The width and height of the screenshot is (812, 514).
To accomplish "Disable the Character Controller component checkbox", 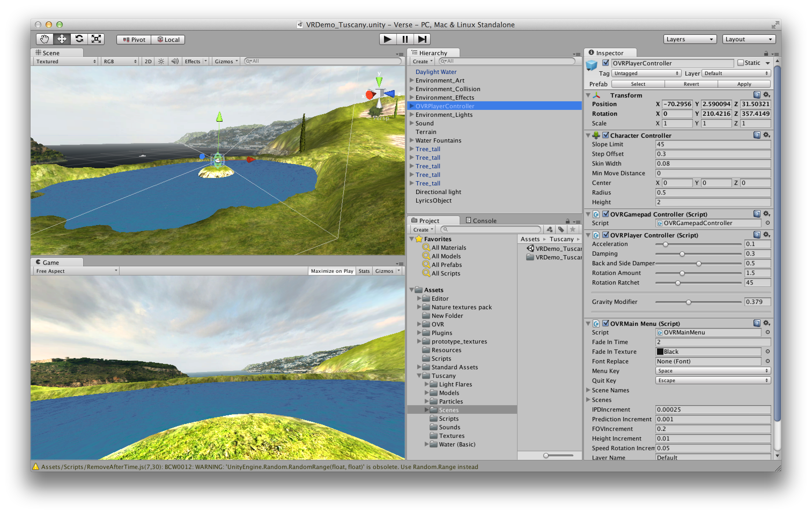I will pyautogui.click(x=606, y=135).
